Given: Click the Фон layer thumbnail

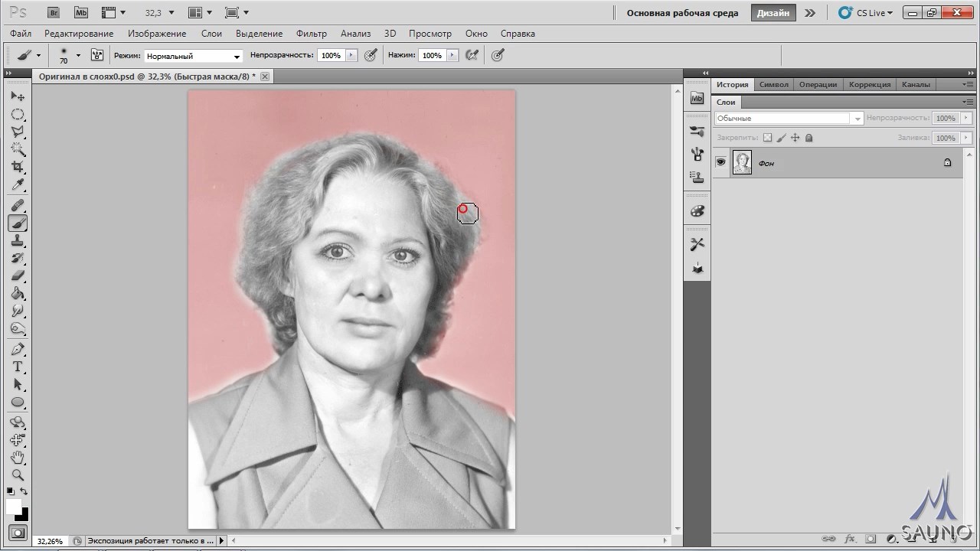Looking at the screenshot, I should (x=742, y=162).
